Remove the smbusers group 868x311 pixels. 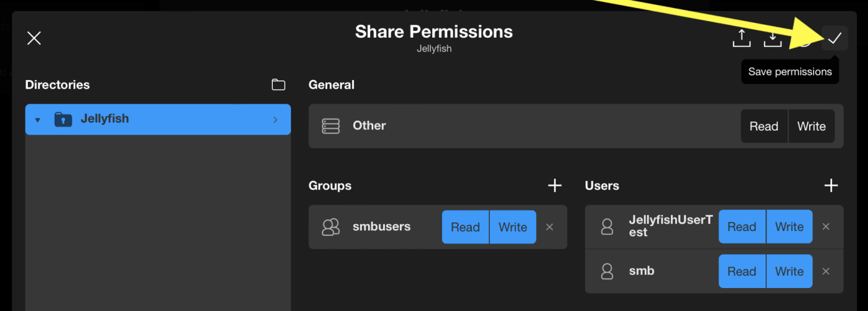coord(549,227)
